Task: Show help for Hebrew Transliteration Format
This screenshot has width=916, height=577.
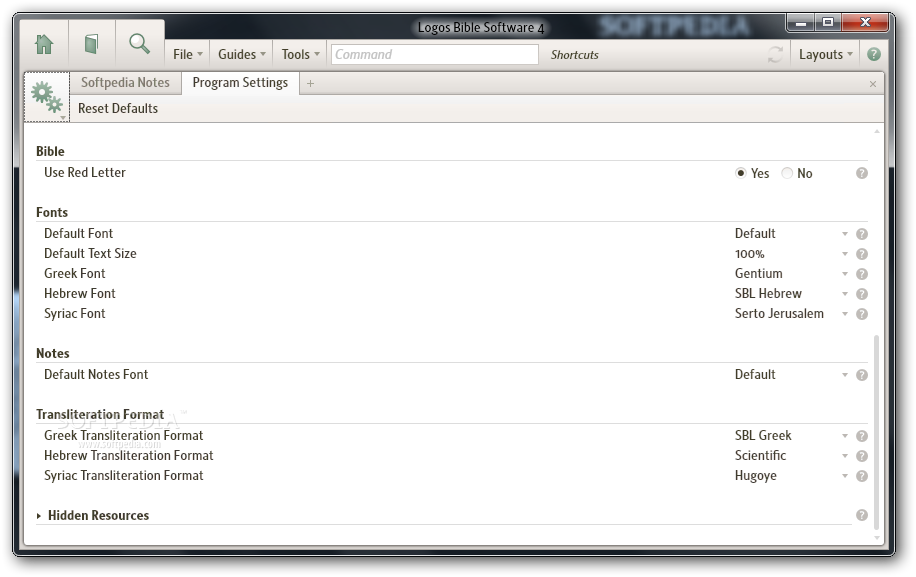Action: click(x=862, y=456)
